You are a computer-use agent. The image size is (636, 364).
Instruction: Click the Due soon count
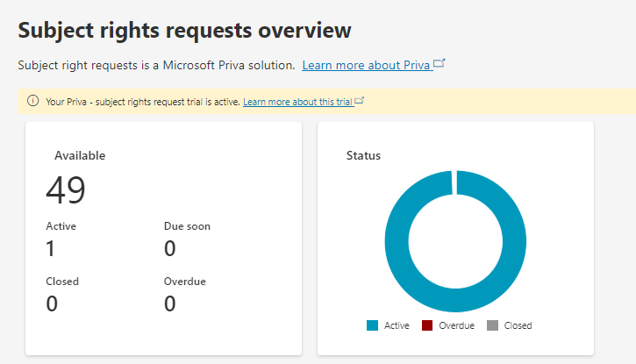(x=170, y=248)
